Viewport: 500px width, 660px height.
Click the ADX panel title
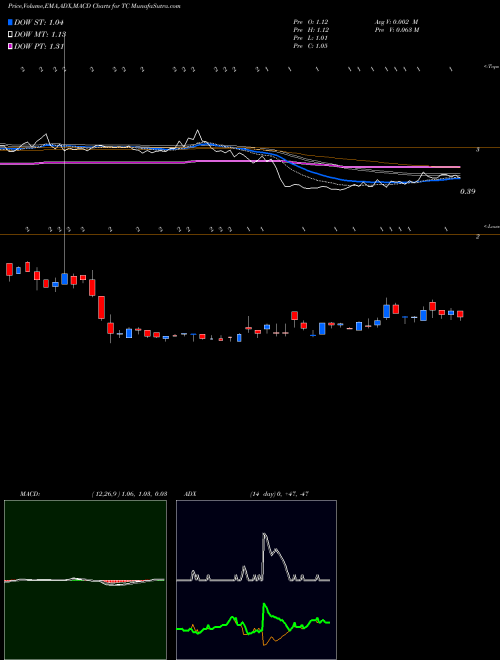pyautogui.click(x=190, y=494)
